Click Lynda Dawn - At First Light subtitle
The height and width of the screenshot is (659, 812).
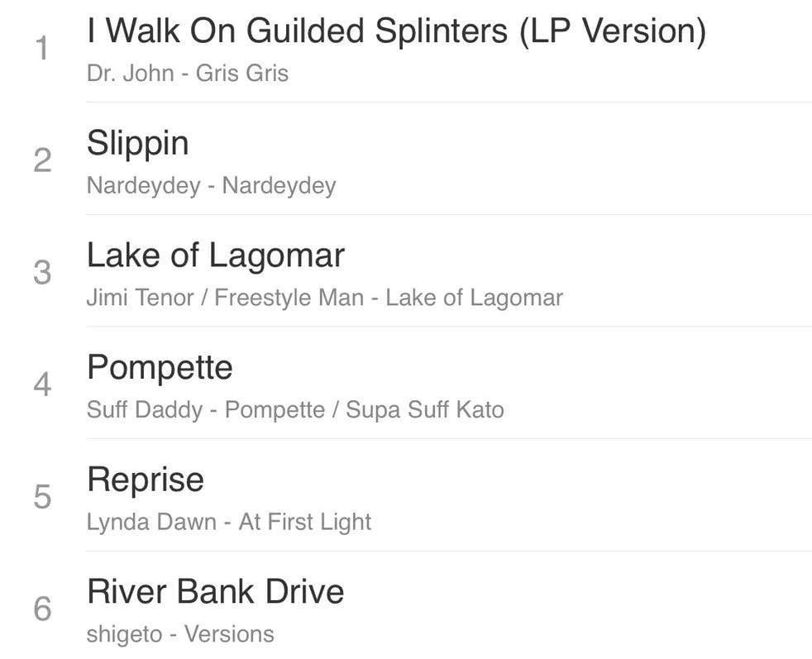pyautogui.click(x=229, y=522)
